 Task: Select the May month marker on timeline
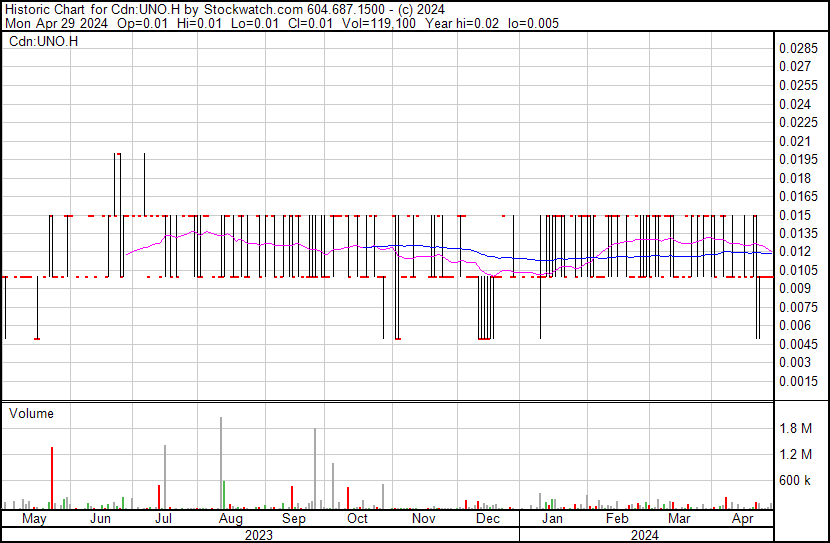[x=34, y=519]
